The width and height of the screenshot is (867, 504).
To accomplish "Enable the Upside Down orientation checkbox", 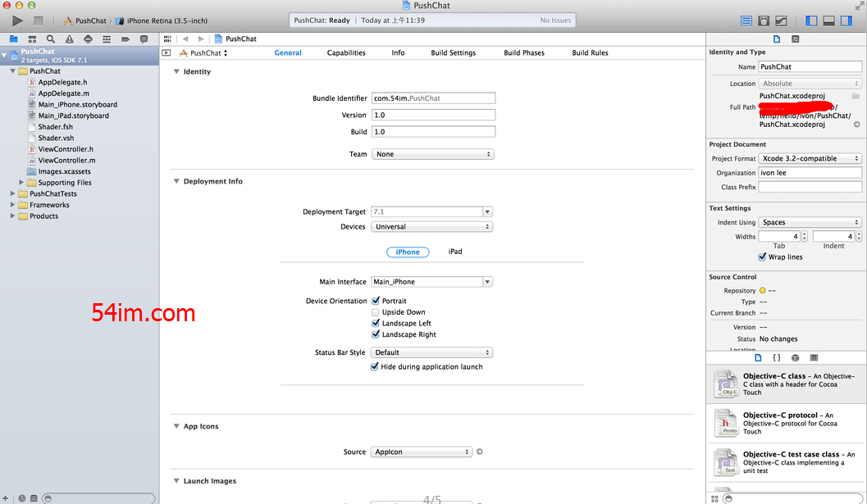I will (376, 312).
